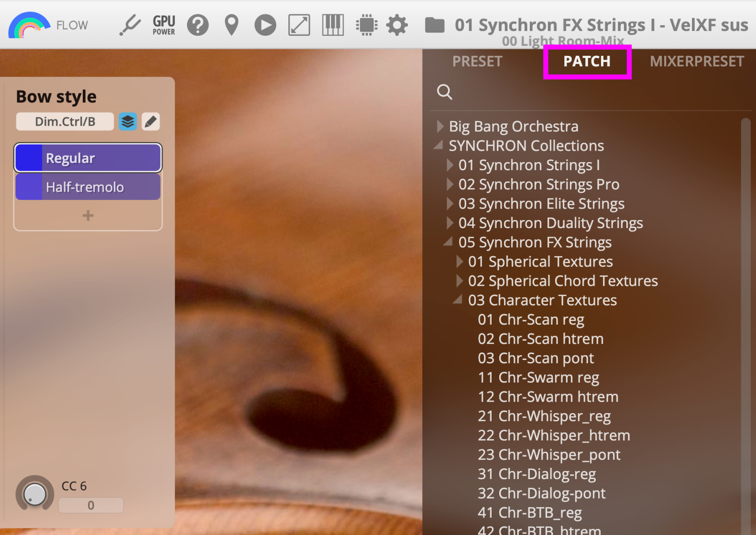The image size is (756, 535).
Task: Switch to the MIXERPRESET tab
Action: pos(697,61)
